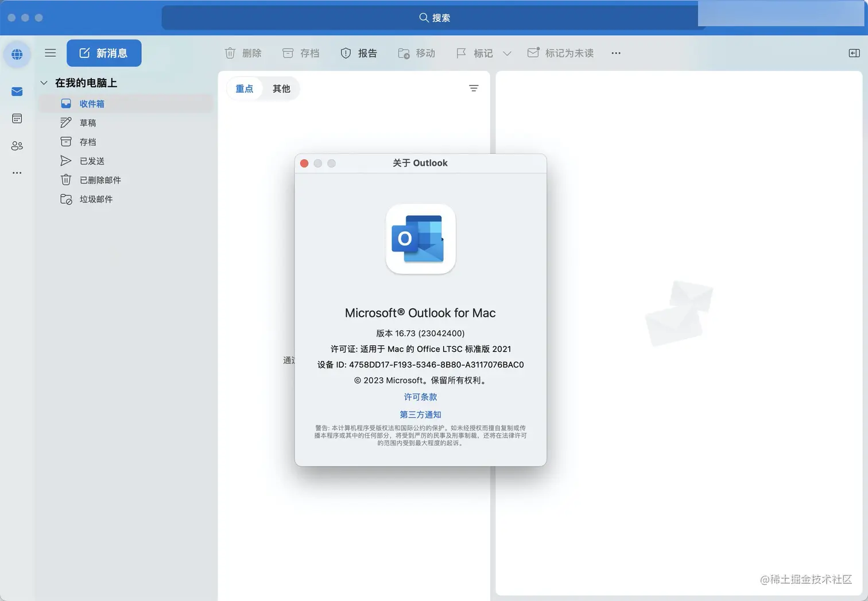The height and width of the screenshot is (601, 868).
Task: Click the 标记 flag toolbar button
Action: click(x=474, y=53)
